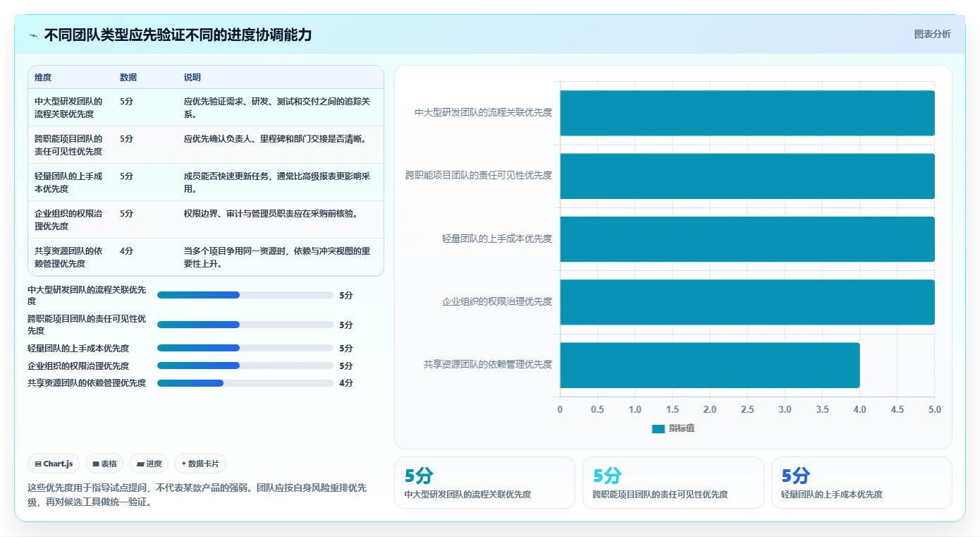Click chart axis label 共享资源团队的依赖管理优先度

tap(488, 365)
